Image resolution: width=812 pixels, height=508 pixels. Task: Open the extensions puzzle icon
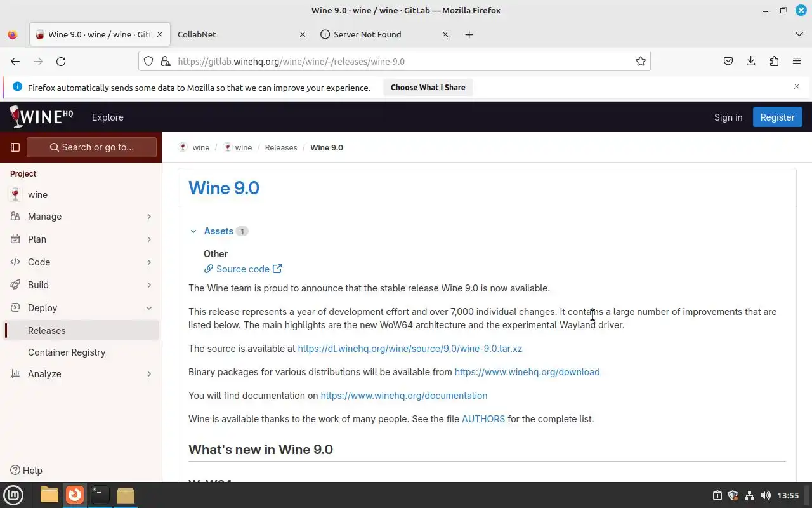[774, 61]
